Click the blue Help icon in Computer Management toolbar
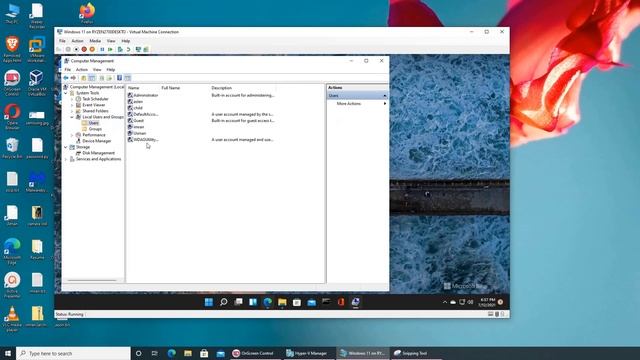Viewport: 640px width, 360px height. (120, 78)
